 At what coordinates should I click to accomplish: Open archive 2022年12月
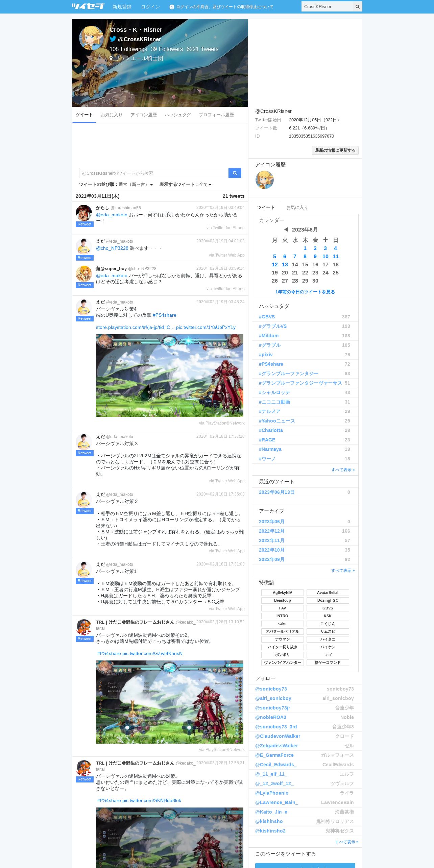tap(271, 531)
